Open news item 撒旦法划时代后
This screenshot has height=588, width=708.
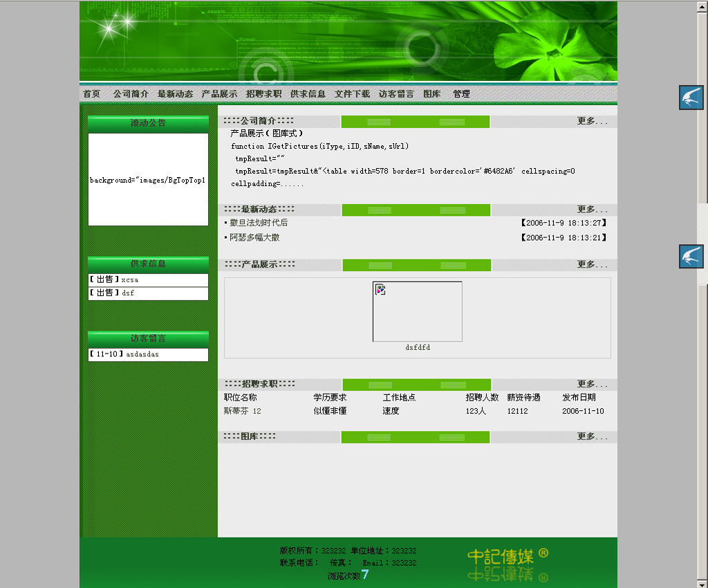point(259,223)
